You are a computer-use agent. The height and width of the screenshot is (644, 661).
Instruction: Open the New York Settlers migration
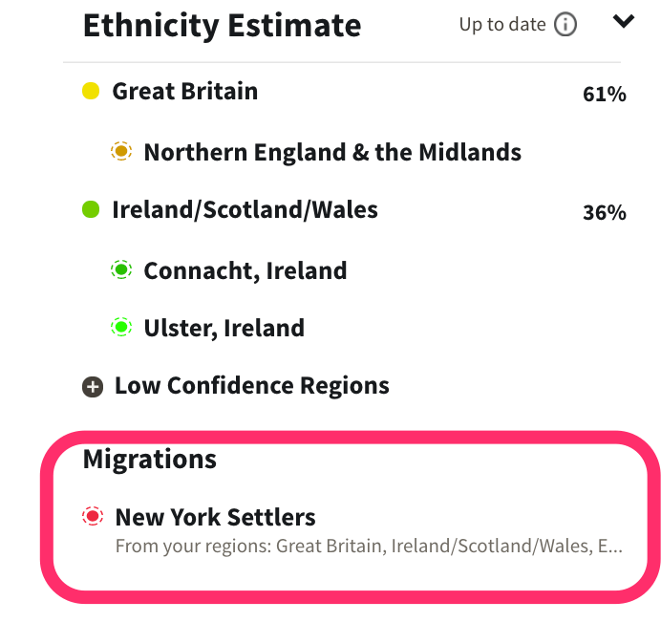[x=215, y=517]
